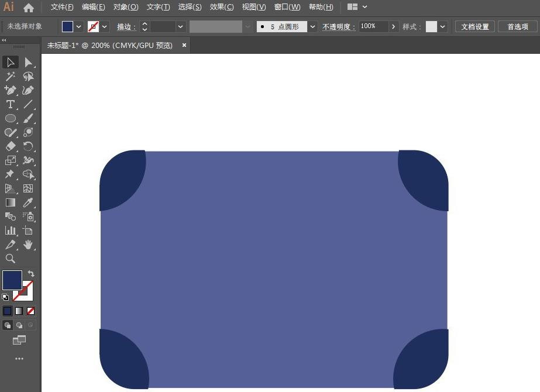Screen dimensions: 540x392
Task: Select the Artboard tool
Action: (28, 231)
